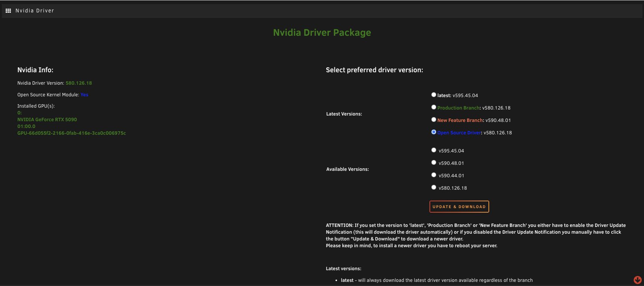This screenshot has width=644, height=286.
Task: Click the grid icon beside Nvidia Driver title
Action: [8, 11]
